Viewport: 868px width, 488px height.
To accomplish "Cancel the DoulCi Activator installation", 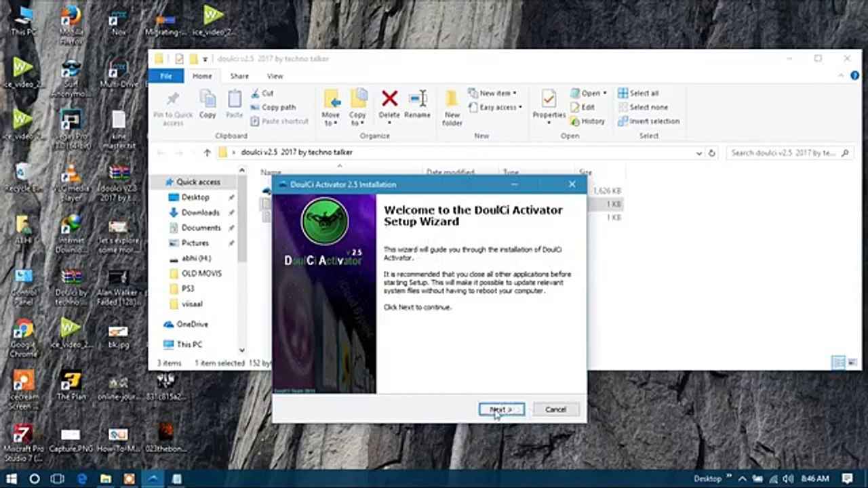I will [555, 409].
